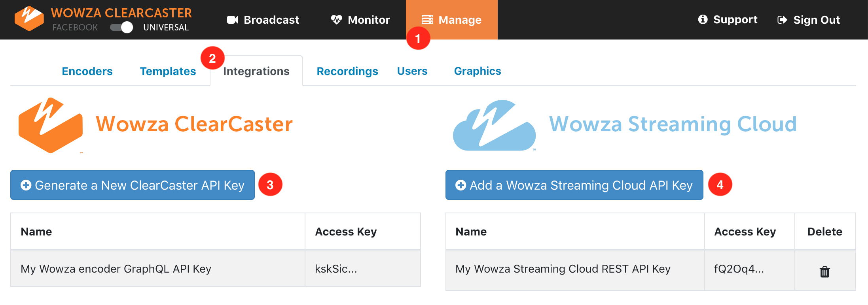Open the Graphics tab
This screenshot has height=305, width=868.
(x=478, y=71)
